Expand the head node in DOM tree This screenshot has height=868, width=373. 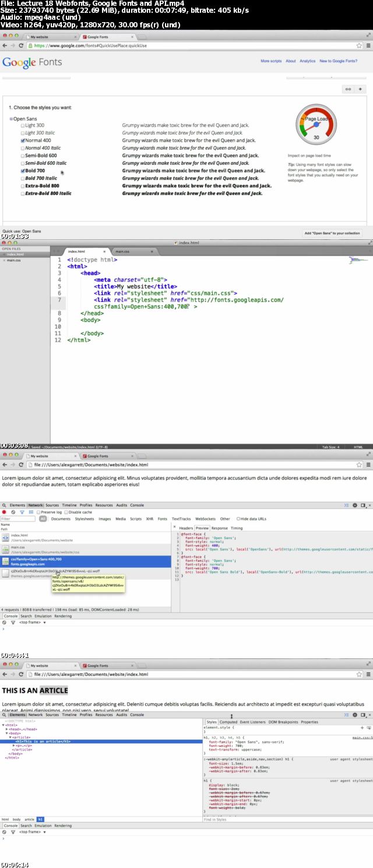click(x=7, y=729)
